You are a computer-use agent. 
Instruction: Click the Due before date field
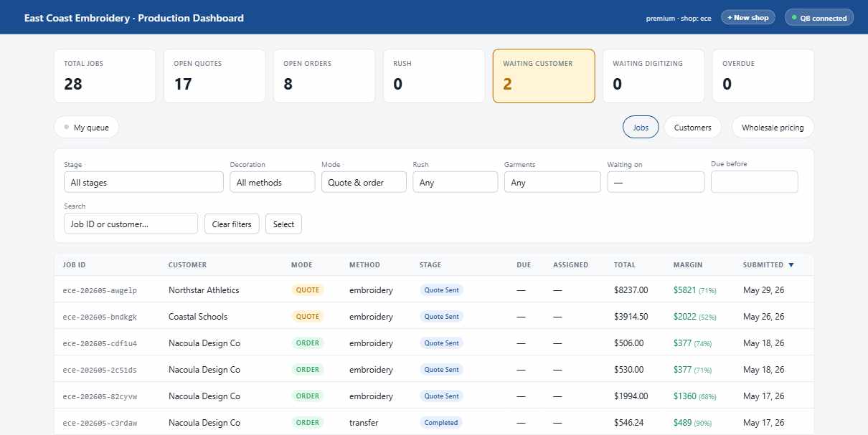point(754,182)
